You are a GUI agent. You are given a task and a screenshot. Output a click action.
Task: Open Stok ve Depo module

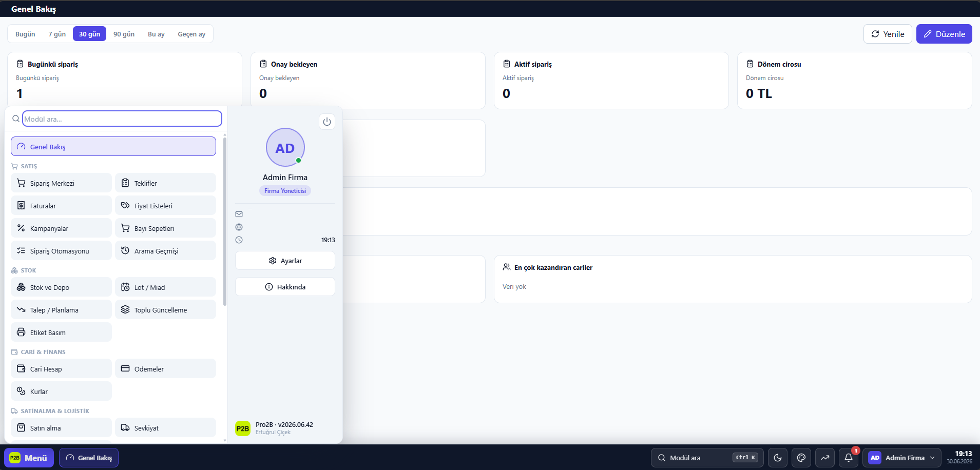(x=61, y=287)
